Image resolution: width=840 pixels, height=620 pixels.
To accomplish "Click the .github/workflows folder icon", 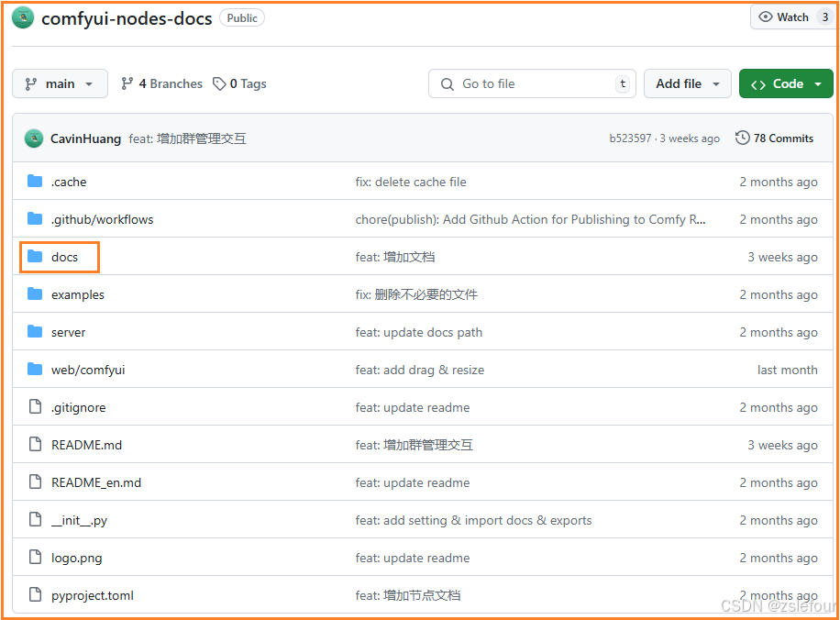I will tap(35, 218).
